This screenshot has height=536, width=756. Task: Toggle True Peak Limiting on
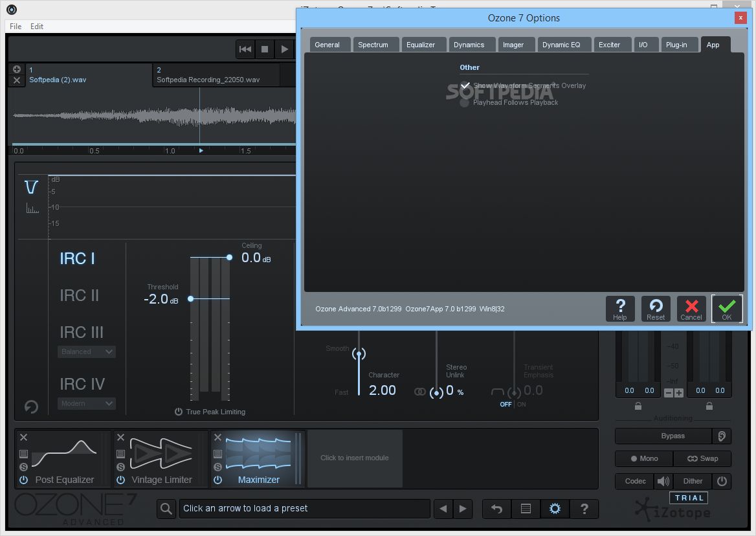tap(179, 412)
